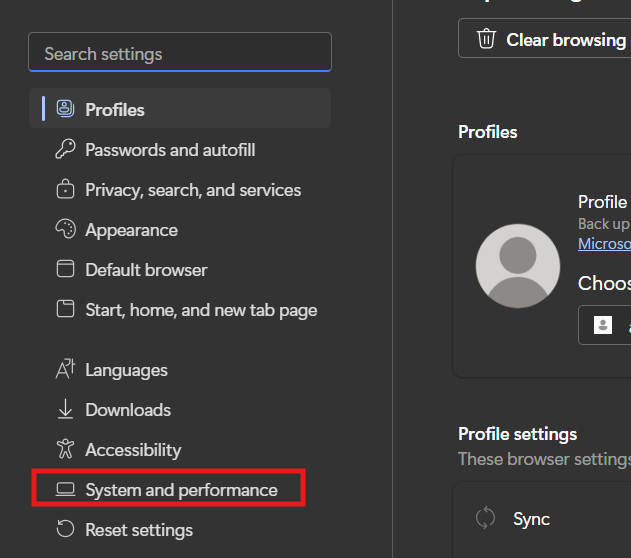Open the Sync settings row
Screen dimensions: 631x558
point(542,519)
